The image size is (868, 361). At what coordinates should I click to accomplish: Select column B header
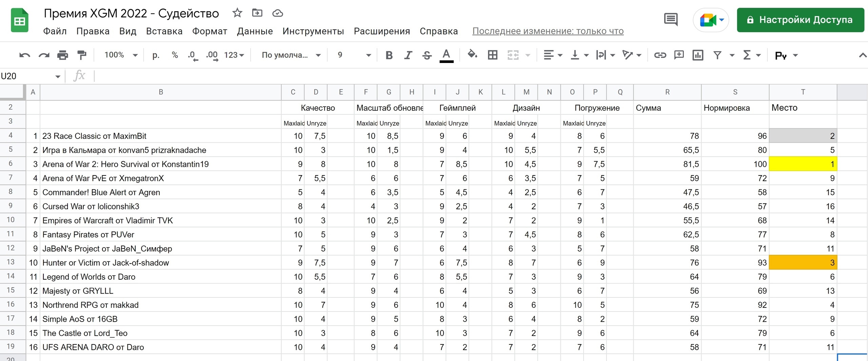161,92
